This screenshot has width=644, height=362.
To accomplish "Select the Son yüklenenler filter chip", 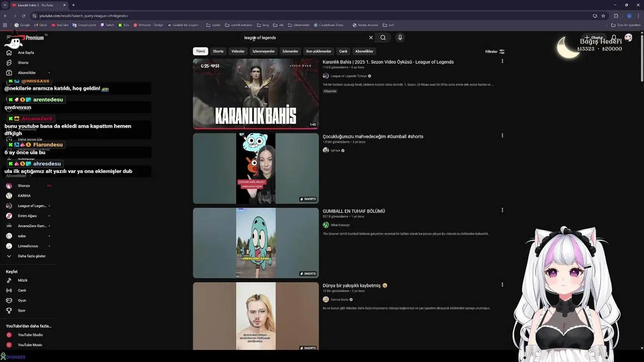I will coord(318,51).
